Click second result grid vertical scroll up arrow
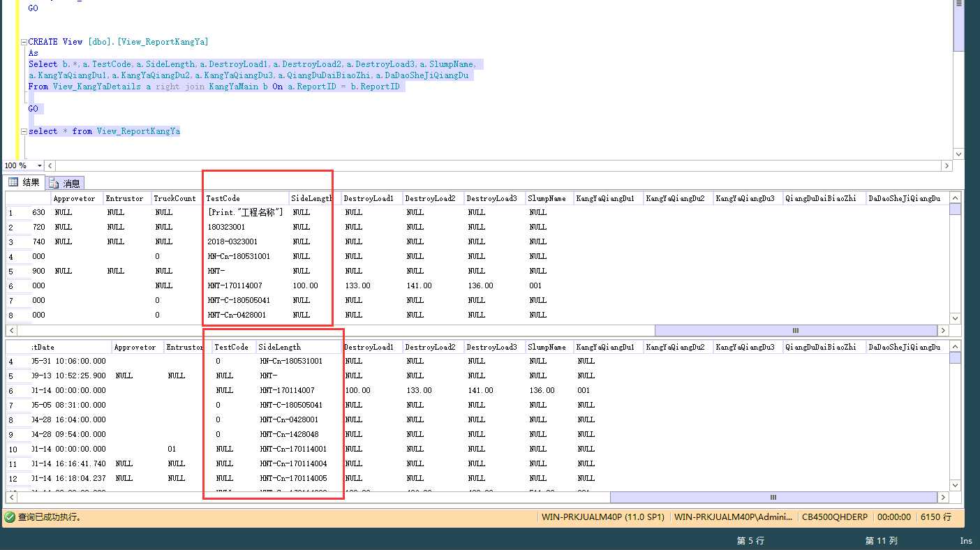980x550 pixels. click(956, 345)
